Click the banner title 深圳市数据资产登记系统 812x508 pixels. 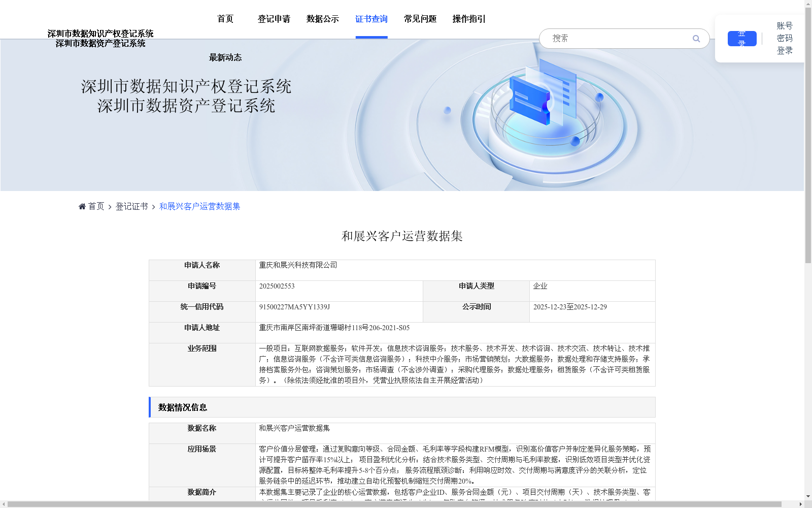pos(186,106)
